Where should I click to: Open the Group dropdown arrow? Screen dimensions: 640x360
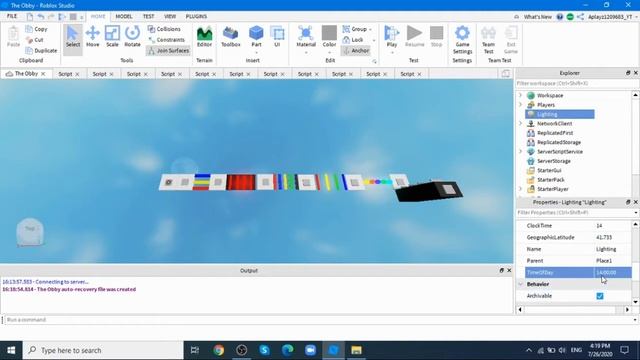[x=370, y=29]
